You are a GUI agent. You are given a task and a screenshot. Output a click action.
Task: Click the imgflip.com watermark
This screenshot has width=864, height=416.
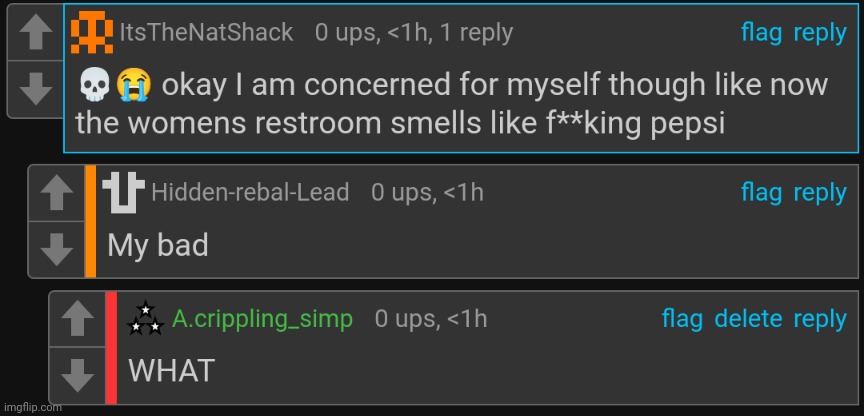31,408
